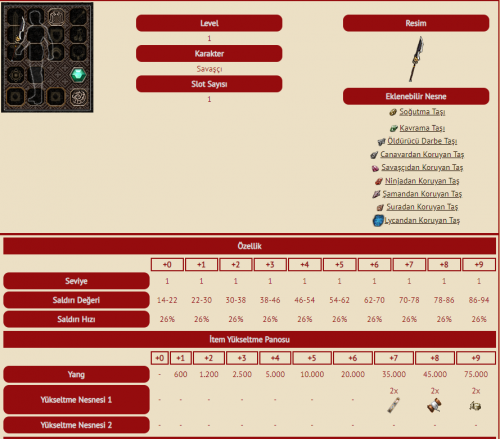Screen dimensions: 500x439
Task: Click the Öldürücü Darbe Taşı icon
Action: click(x=381, y=142)
